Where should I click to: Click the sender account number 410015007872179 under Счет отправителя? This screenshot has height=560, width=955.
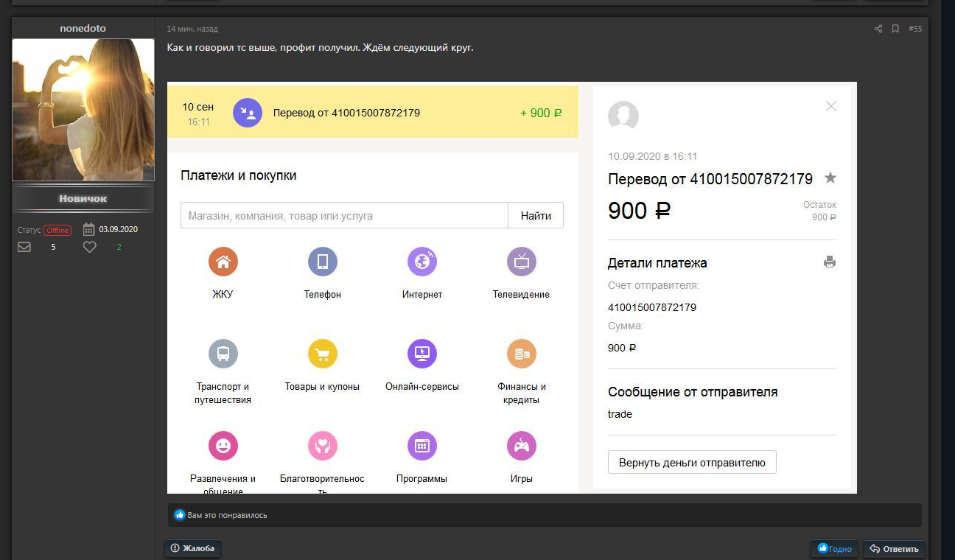652,307
